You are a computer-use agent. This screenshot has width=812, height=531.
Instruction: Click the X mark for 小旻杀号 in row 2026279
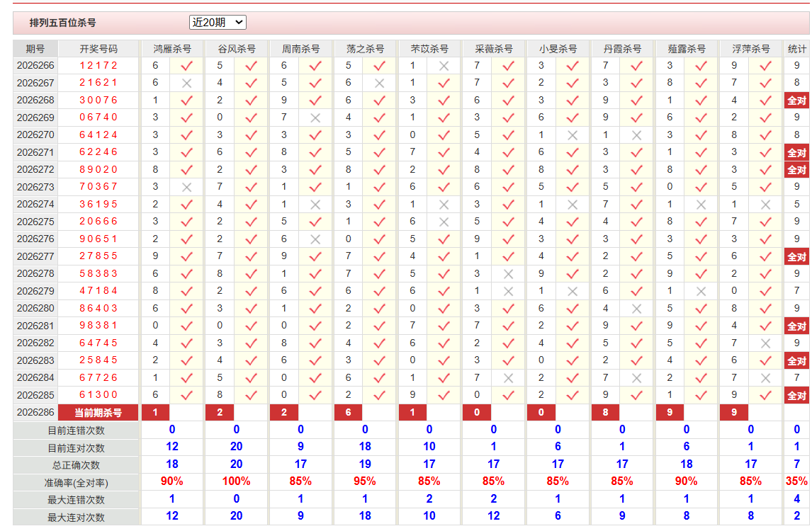point(573,291)
